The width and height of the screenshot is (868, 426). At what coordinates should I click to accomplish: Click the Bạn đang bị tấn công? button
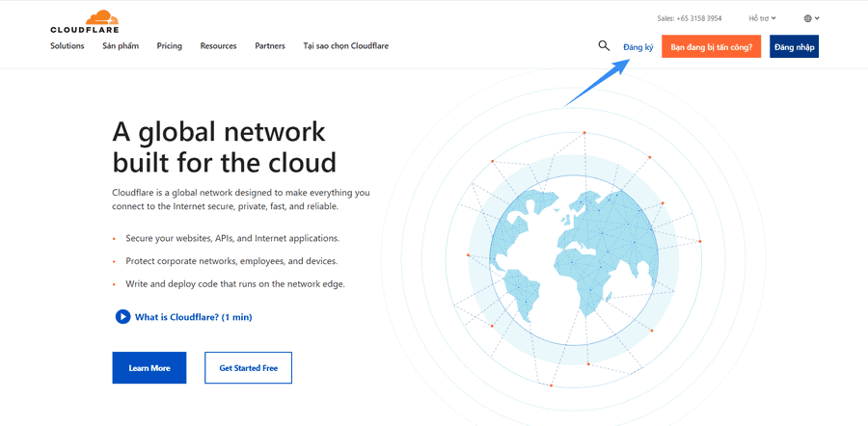[x=712, y=46]
